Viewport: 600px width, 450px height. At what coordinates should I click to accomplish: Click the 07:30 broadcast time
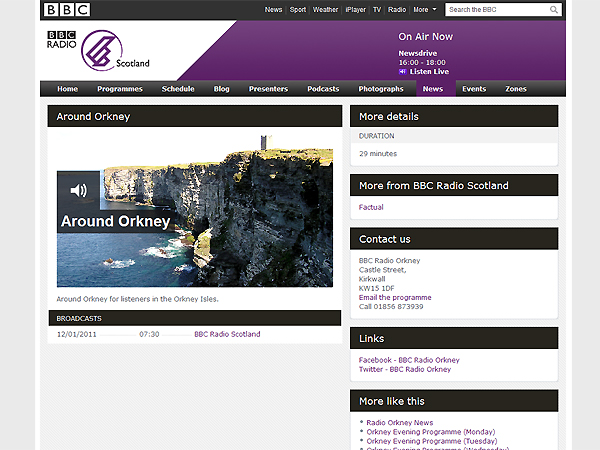(x=149, y=334)
